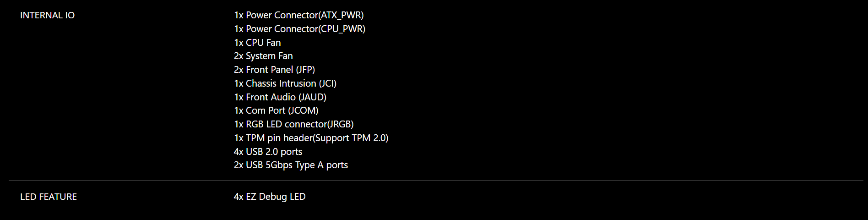Viewport: 868px width, 220px height.
Task: Click the 1x Chassis Intrusion (JCI) entry
Action: tap(285, 83)
